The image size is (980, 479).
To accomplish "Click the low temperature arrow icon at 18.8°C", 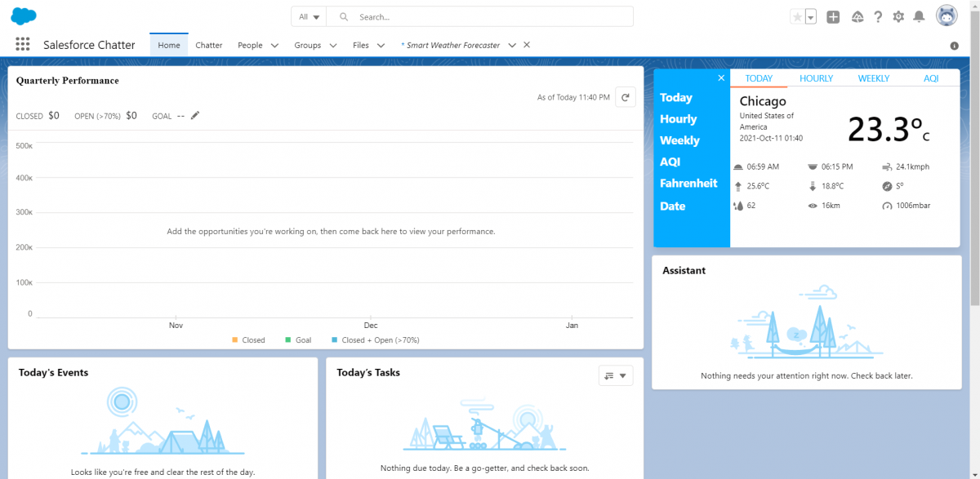I will (813, 186).
